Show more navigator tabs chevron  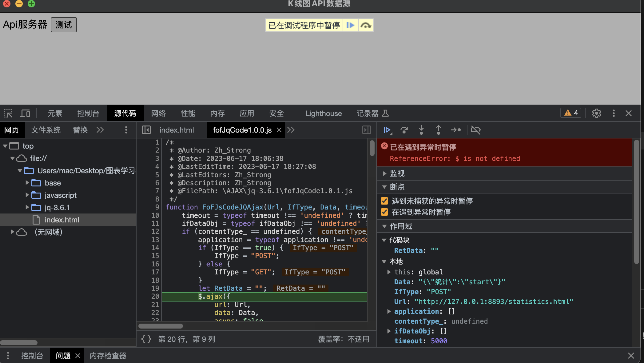pos(100,130)
